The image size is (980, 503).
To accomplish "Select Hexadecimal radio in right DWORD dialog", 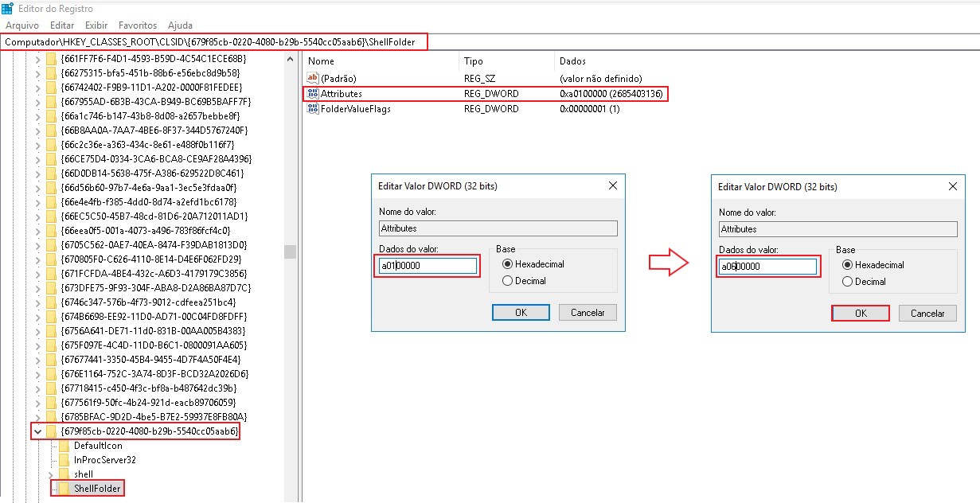I will click(x=847, y=265).
